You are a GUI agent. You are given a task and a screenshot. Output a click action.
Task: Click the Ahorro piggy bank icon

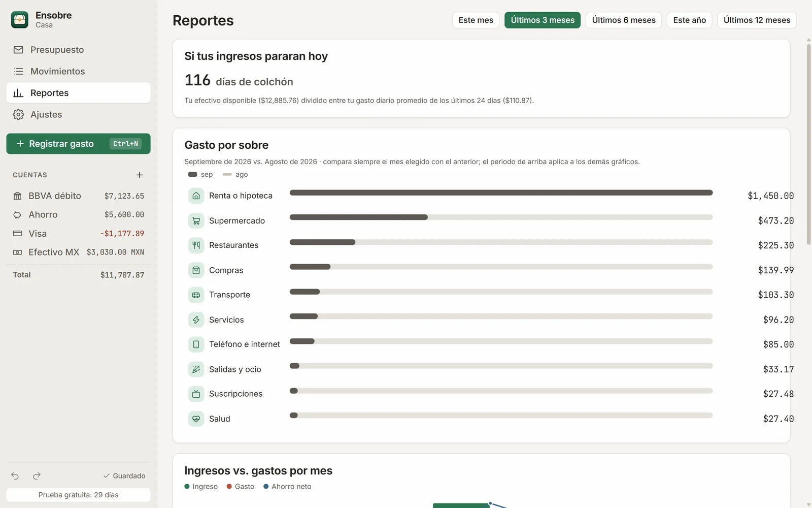click(x=17, y=215)
